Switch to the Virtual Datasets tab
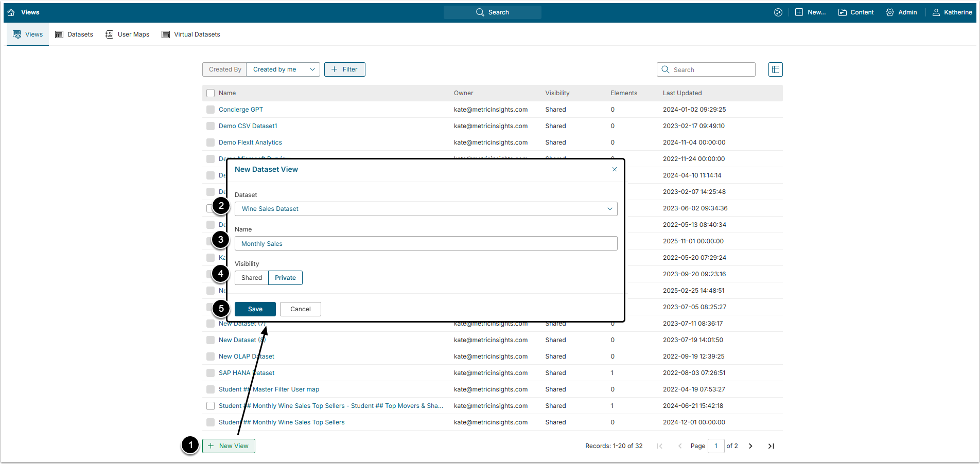980x464 pixels. pyautogui.click(x=191, y=34)
